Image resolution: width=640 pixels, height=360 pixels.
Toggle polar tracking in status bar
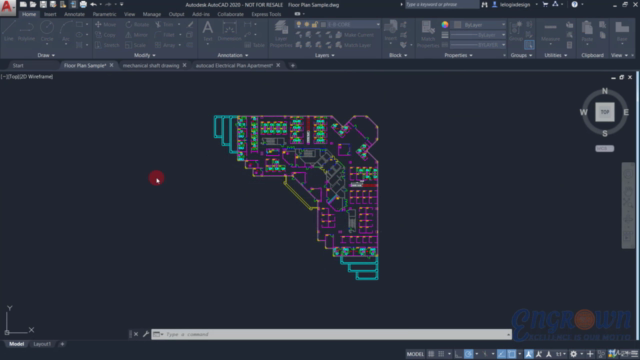468,354
